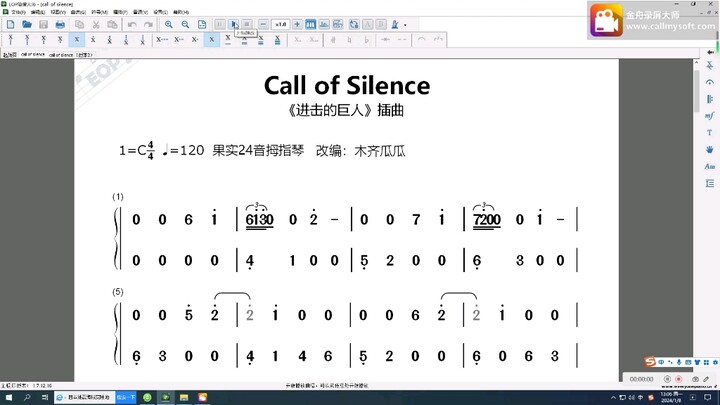Image resolution: width=720 pixels, height=405 pixels.
Task: Pause playback
Action: 220,24
